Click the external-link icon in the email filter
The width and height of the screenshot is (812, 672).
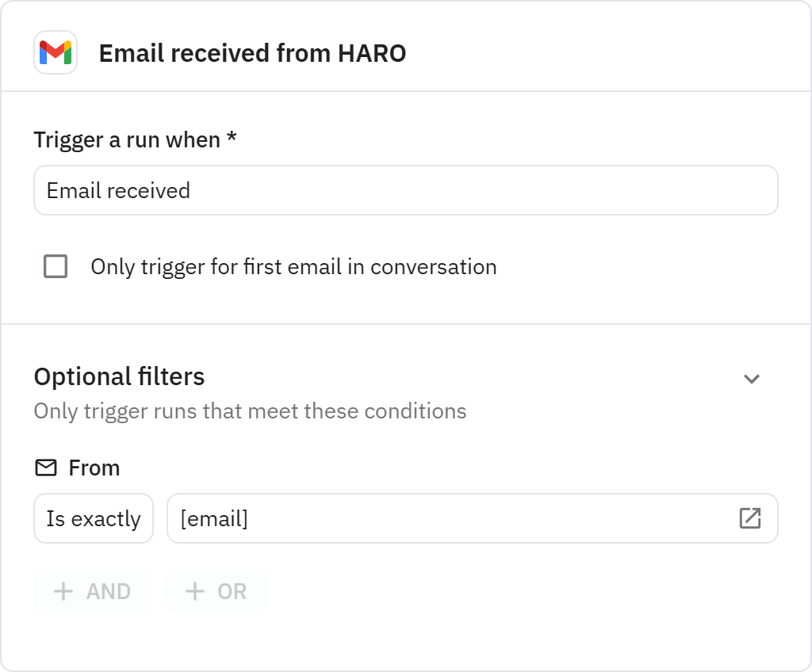749,518
